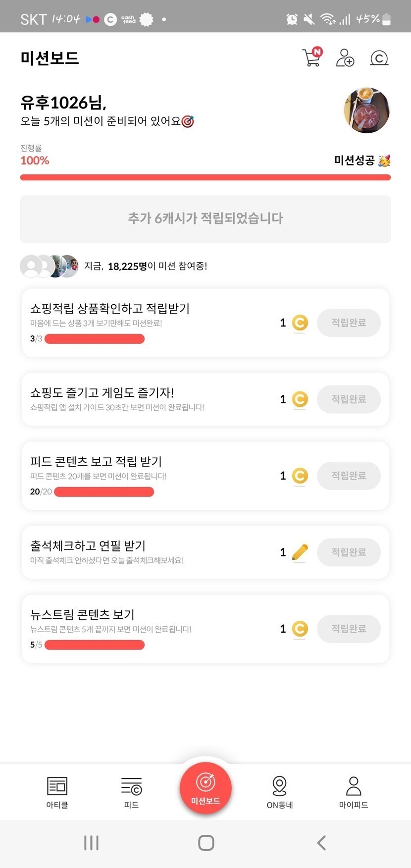The image size is (411, 868).
Task: Tap the overall mission progress bar
Action: (x=205, y=177)
